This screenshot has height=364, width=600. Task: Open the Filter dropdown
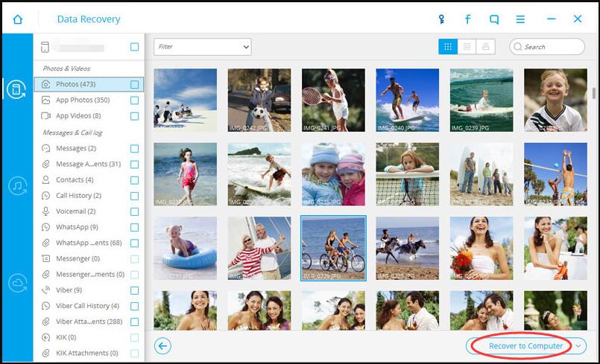tap(203, 47)
